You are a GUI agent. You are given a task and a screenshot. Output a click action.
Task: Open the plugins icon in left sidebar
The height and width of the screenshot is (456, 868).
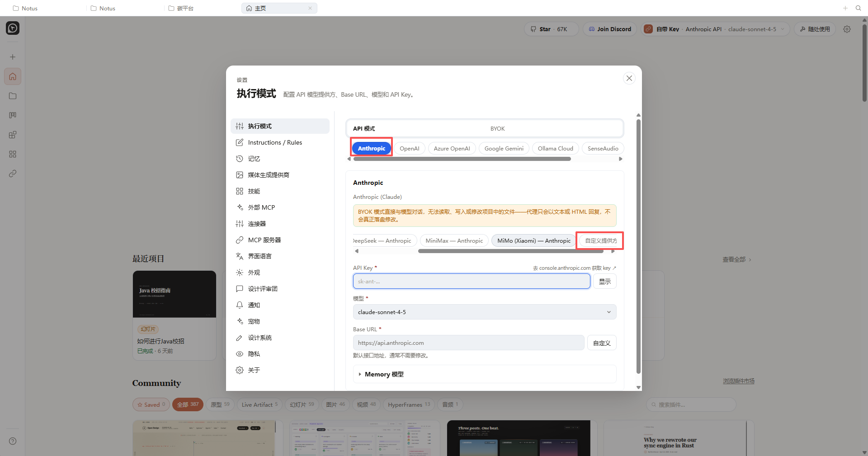click(x=13, y=135)
